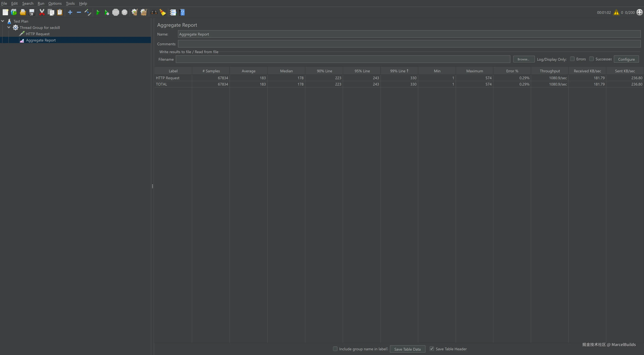Collapse Thread Group for seckill node
The width and height of the screenshot is (644, 355).
[x=9, y=28]
